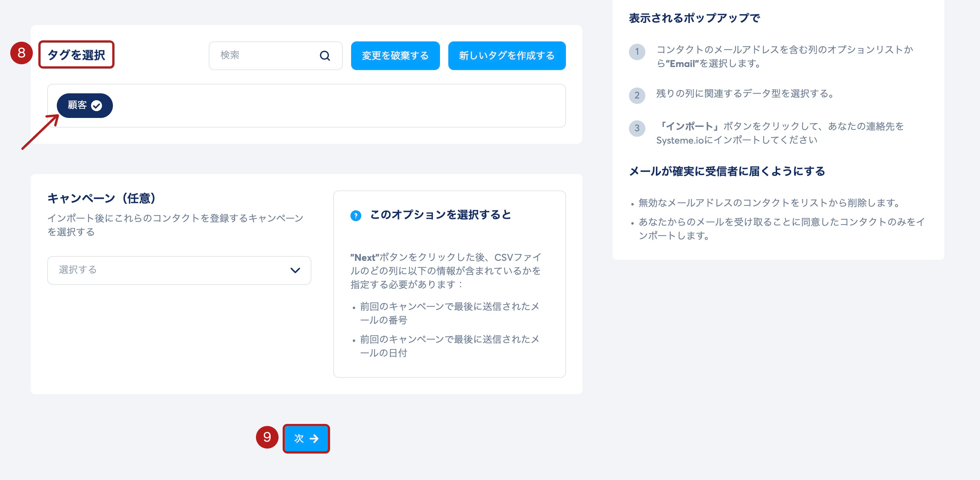
Task: Click the キャンペーン（任意）heading
Action: [102, 198]
